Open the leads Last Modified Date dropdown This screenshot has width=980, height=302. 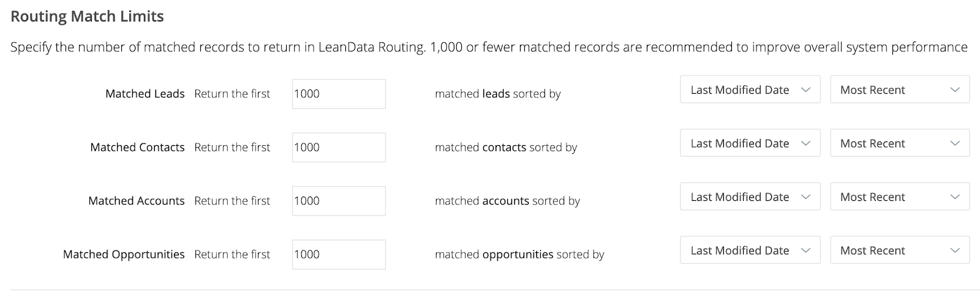tap(750, 90)
